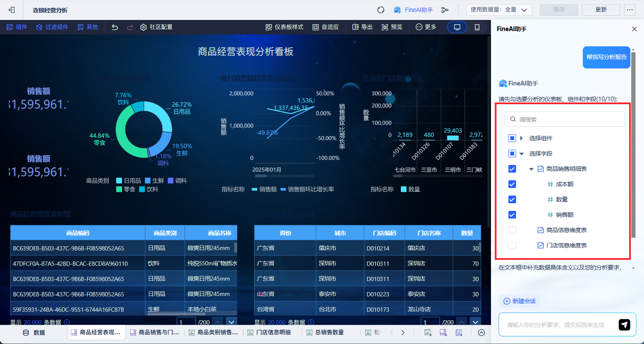Go to next page of 商品信息 table
This screenshot has width=644, height=344.
pyautogui.click(x=231, y=322)
